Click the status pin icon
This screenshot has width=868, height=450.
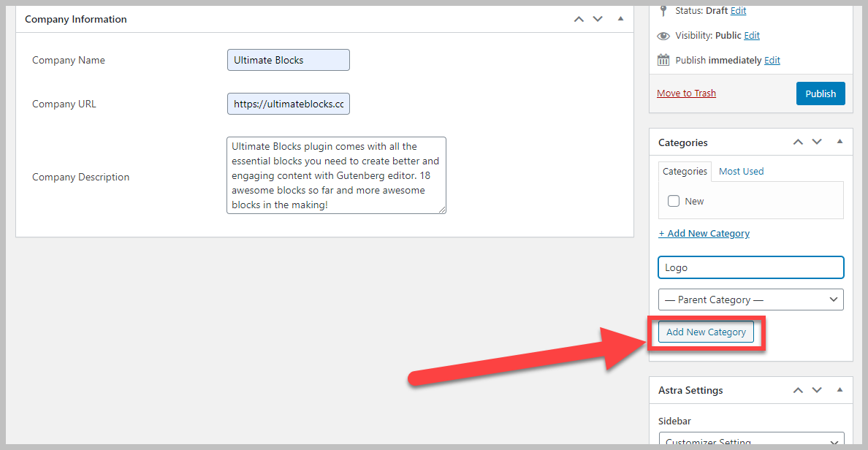point(663,10)
